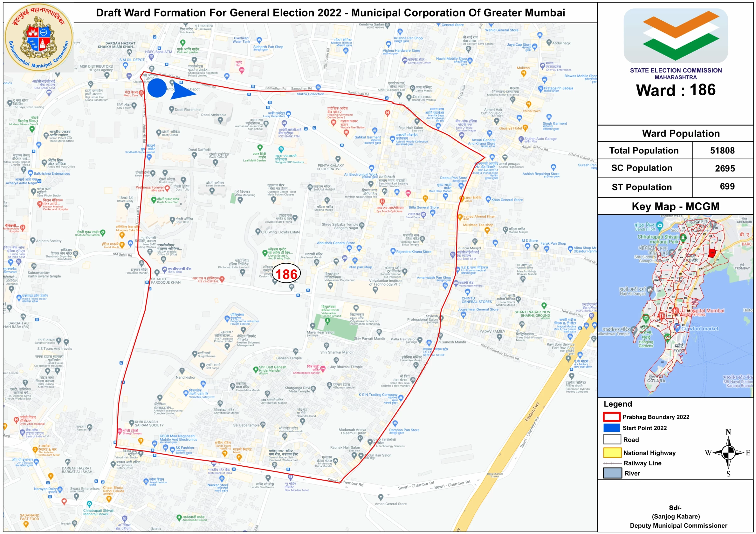
Task: Click the Dosti Florentine location label
Action: click(187, 110)
